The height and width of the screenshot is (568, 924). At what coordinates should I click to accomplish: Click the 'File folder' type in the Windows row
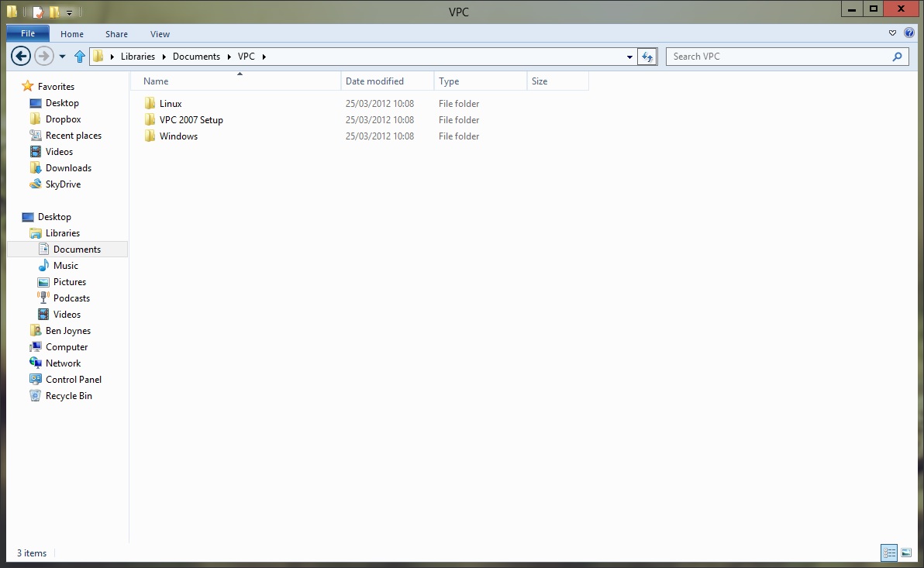[458, 136]
